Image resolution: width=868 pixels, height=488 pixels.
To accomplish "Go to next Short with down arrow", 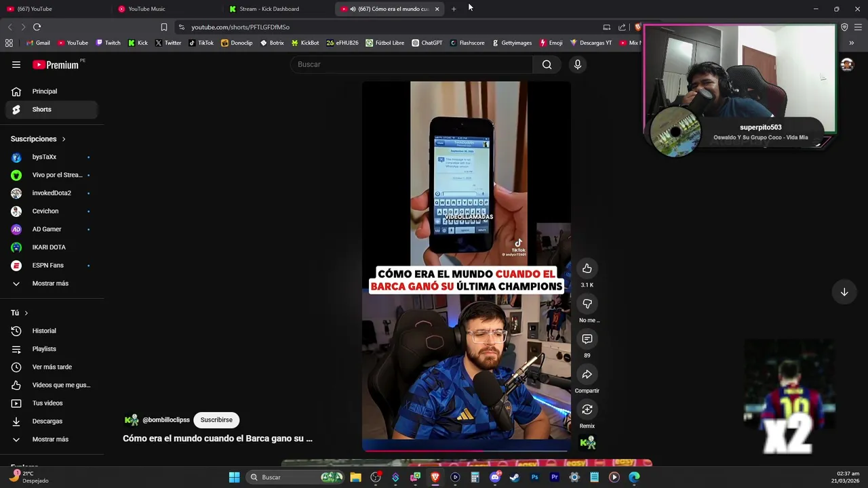I will click(844, 292).
